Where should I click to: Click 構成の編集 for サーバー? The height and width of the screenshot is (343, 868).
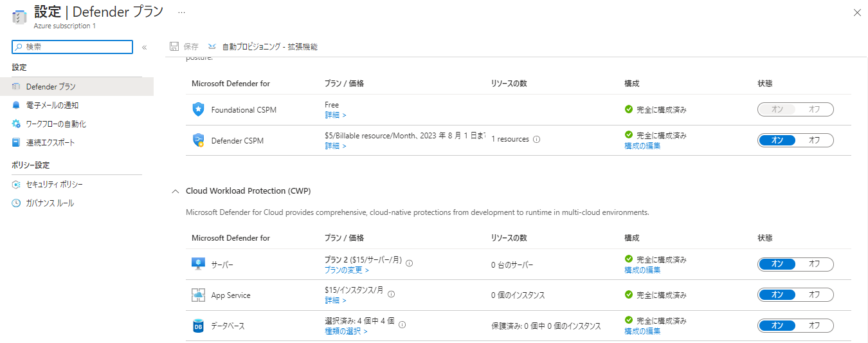click(x=642, y=270)
